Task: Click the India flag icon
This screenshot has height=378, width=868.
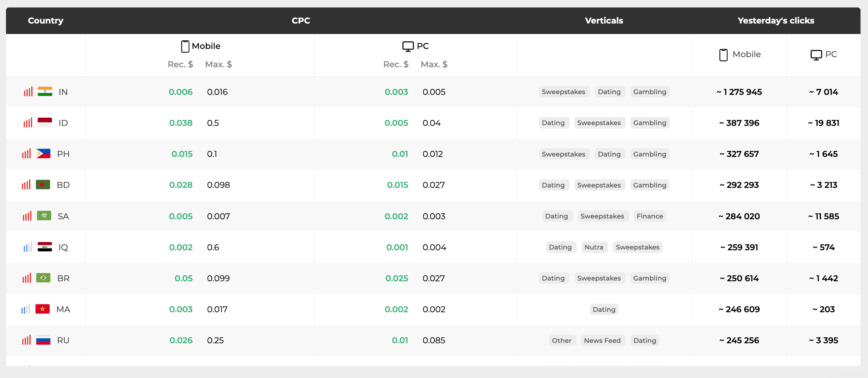Action: point(45,92)
